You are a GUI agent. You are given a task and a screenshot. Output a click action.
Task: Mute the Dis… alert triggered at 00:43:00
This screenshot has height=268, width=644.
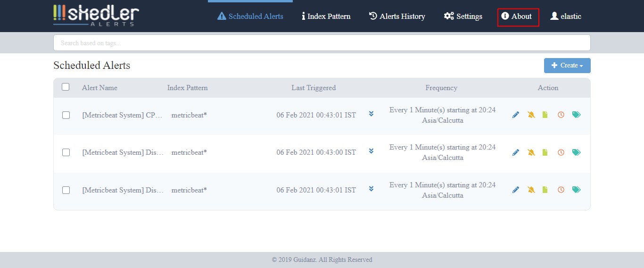(531, 152)
